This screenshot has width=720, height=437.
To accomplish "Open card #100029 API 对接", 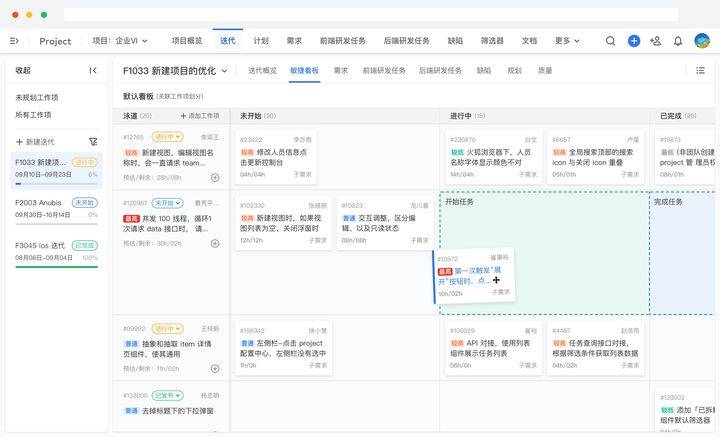I will pos(493,348).
